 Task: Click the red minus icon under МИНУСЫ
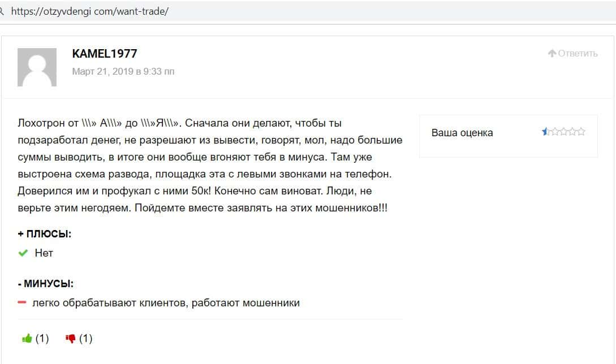click(x=23, y=303)
